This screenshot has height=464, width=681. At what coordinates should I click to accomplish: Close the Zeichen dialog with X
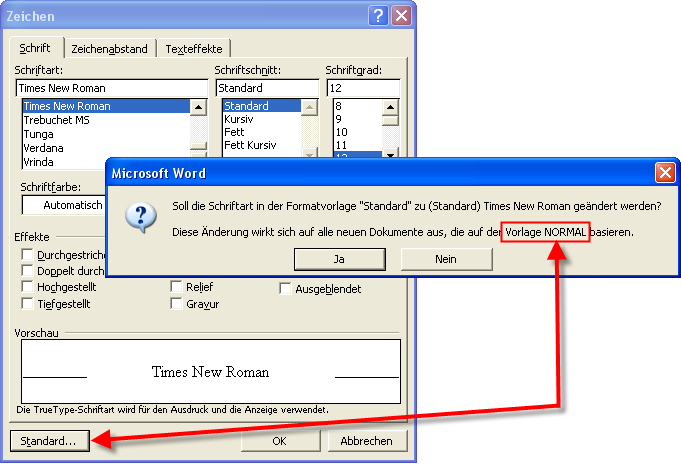coord(401,16)
